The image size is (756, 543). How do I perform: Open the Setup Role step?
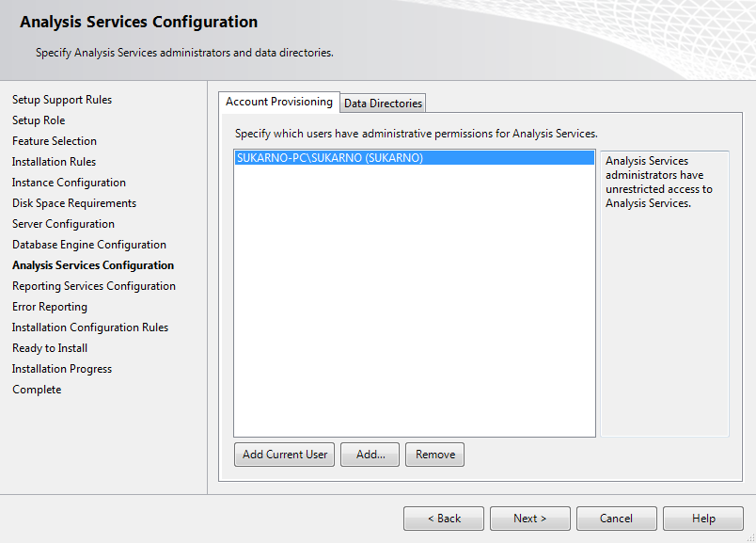click(37, 120)
